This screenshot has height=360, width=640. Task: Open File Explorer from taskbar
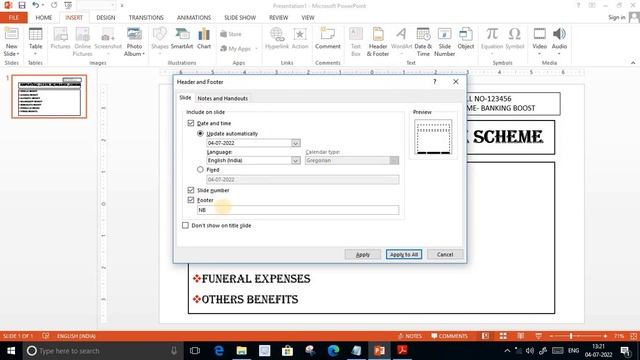(242, 351)
